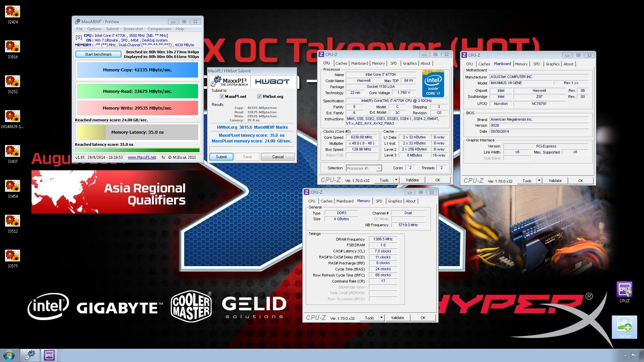644x362 pixels.
Task: Click the Memory-Copy 42335 MByte/sec bar
Action: [x=138, y=70]
